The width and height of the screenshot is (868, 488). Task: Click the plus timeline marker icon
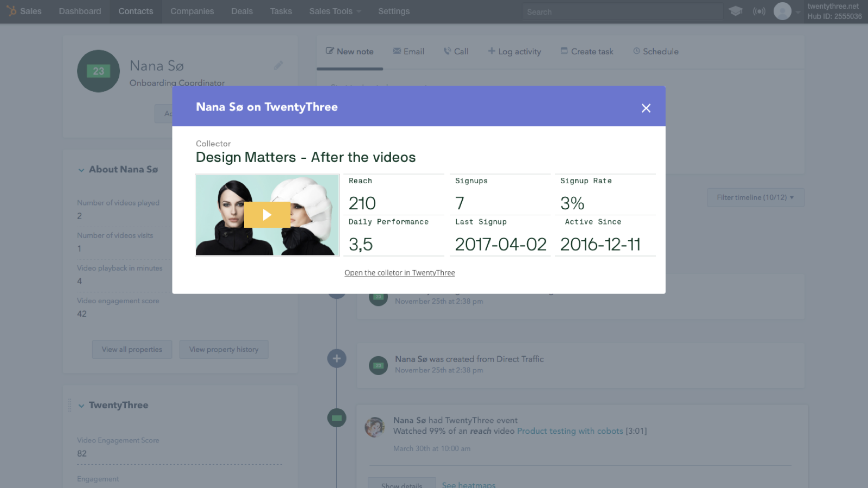tap(336, 358)
